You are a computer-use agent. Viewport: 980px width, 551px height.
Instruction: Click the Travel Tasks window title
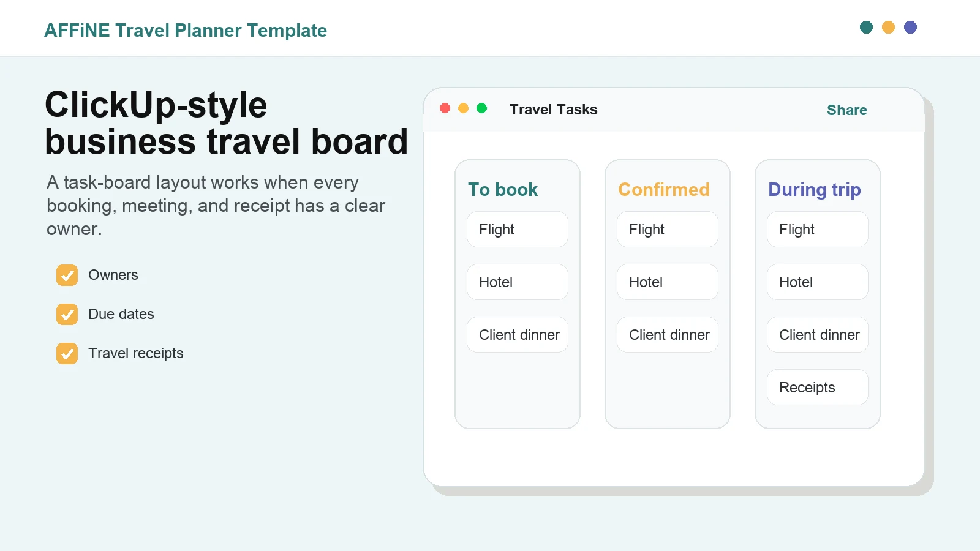click(x=554, y=110)
